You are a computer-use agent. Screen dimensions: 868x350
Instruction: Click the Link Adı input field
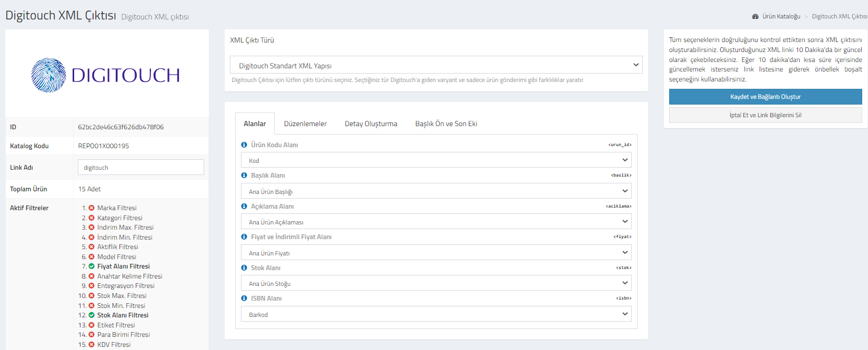coord(140,168)
